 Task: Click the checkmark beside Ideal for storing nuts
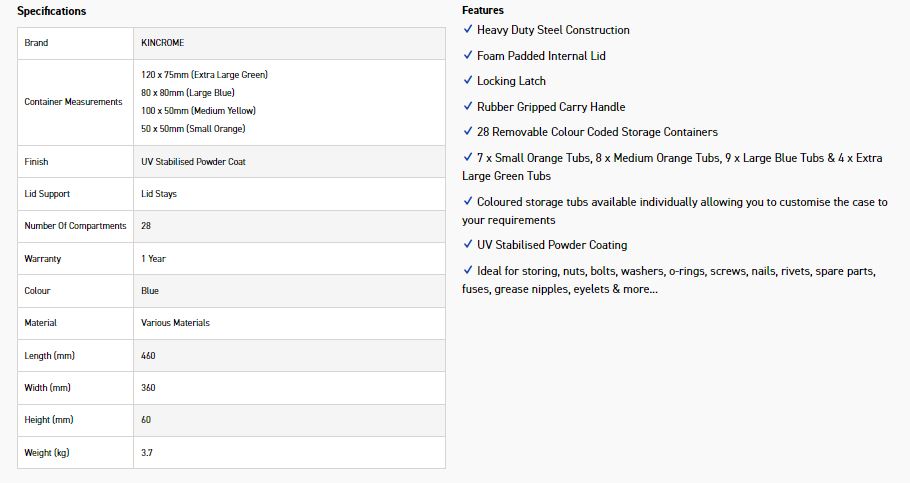pyautogui.click(x=468, y=271)
